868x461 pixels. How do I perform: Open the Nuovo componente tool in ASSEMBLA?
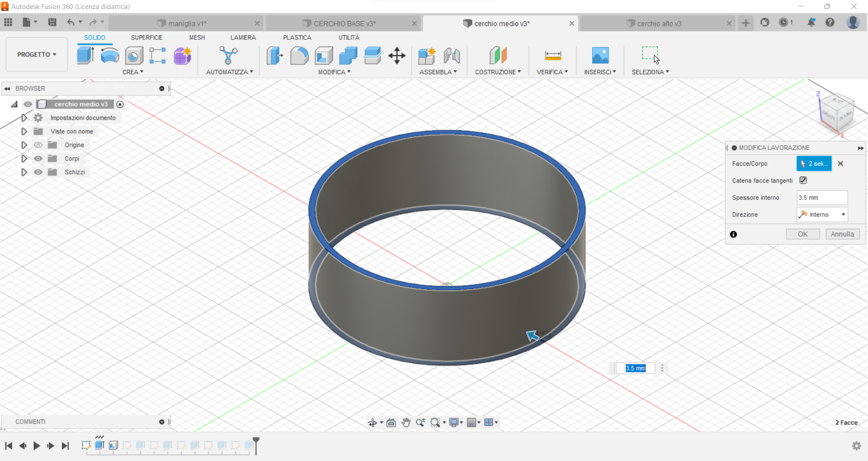pos(426,55)
